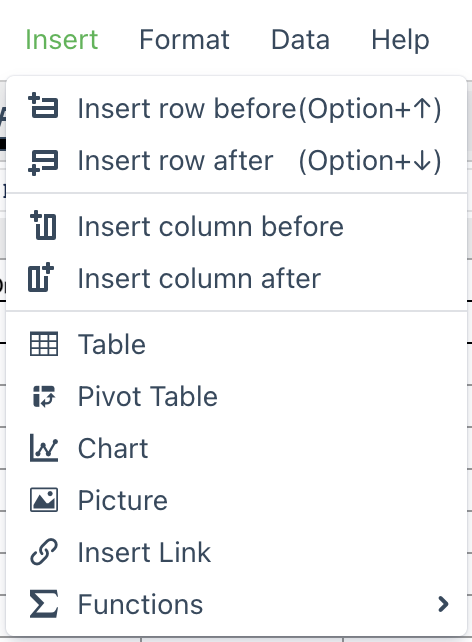This screenshot has height=642, width=472.
Task: Choose the Pivot Table menu entry
Action: [x=236, y=396]
